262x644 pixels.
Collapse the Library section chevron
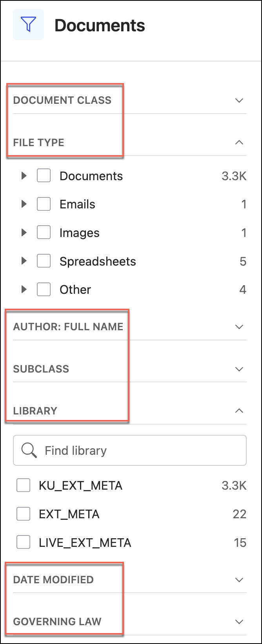coord(239,411)
